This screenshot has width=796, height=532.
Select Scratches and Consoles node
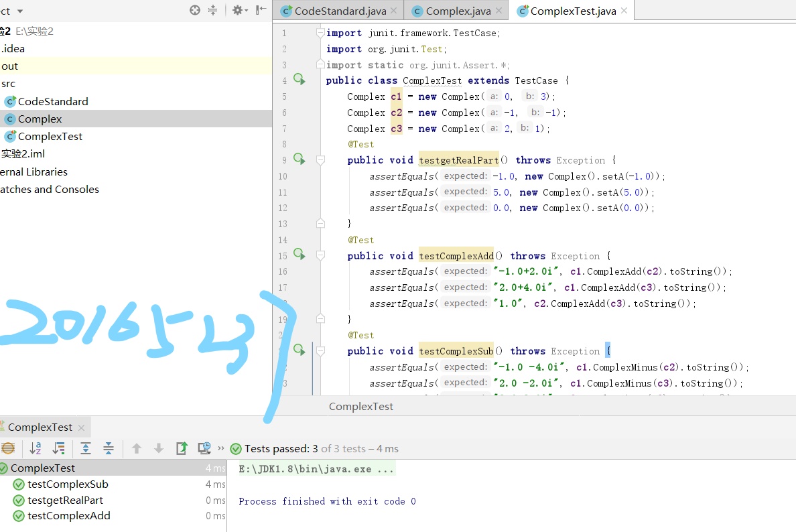click(50, 190)
